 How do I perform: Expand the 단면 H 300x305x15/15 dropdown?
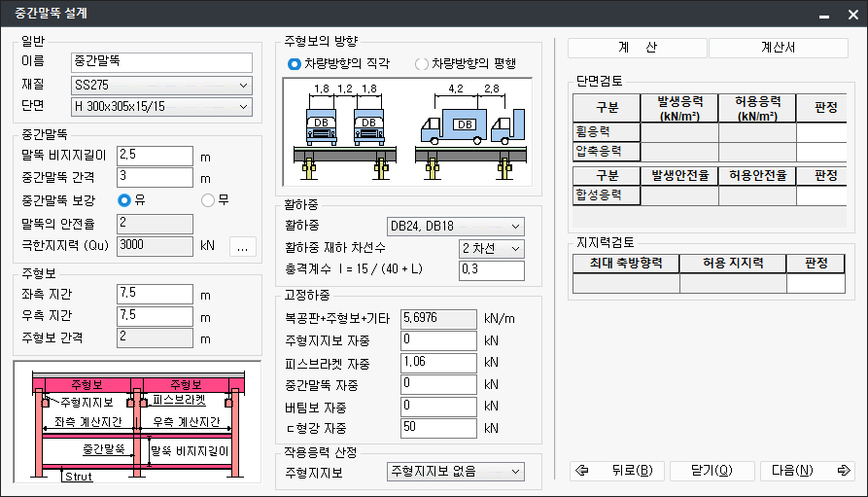[161, 106]
